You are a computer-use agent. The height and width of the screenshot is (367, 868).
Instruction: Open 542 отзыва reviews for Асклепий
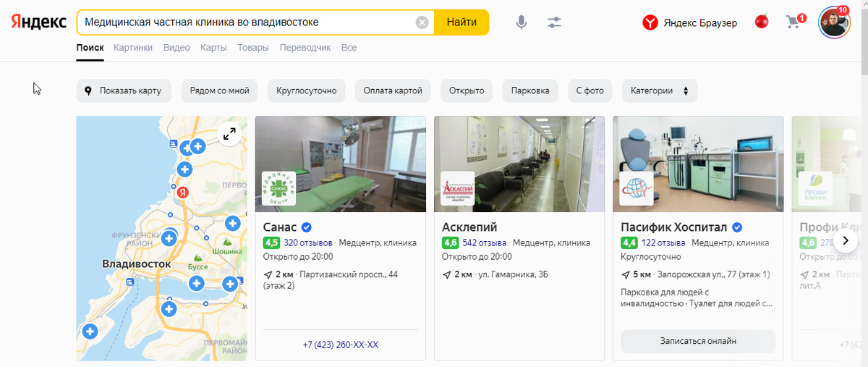pos(484,242)
